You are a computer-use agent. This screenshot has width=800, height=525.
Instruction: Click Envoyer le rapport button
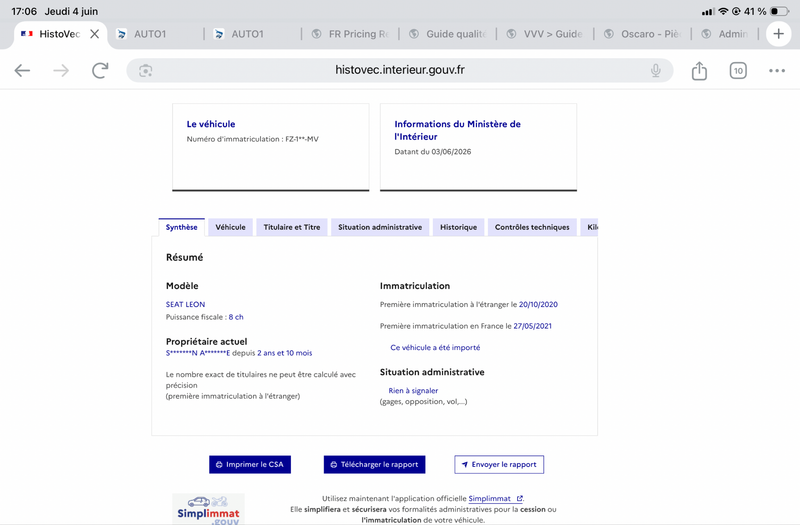click(499, 464)
